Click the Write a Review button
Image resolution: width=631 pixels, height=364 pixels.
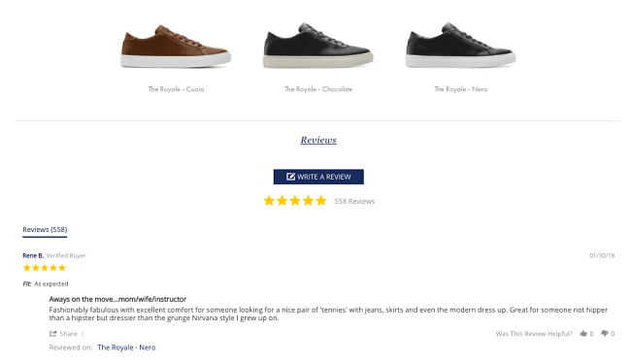318,177
